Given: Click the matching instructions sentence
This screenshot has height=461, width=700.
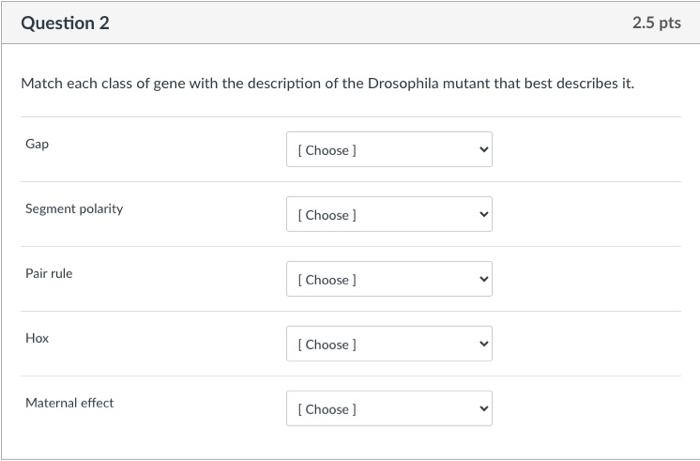Looking at the screenshot, I should click(327, 83).
